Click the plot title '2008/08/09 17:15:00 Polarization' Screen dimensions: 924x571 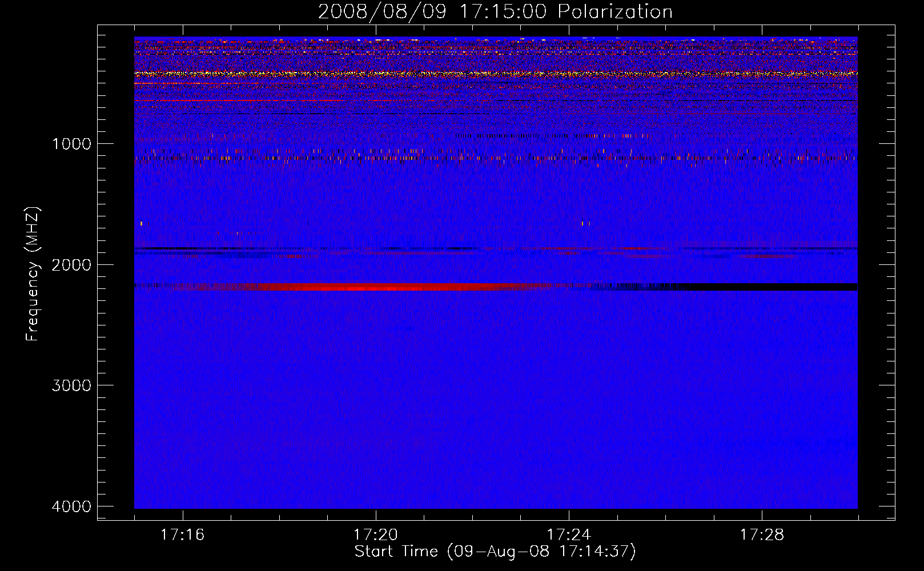[495, 11]
